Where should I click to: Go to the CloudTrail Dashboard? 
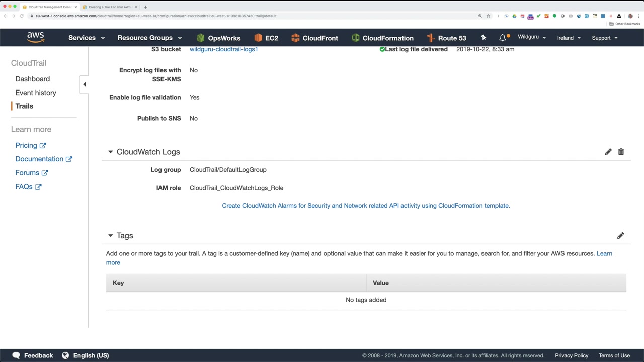click(x=33, y=79)
